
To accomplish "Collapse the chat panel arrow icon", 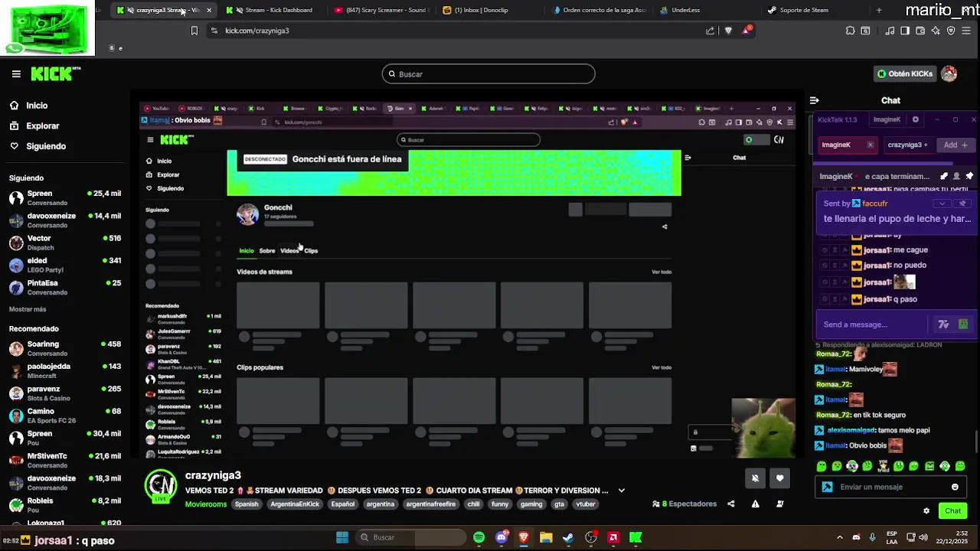I will click(x=814, y=100).
